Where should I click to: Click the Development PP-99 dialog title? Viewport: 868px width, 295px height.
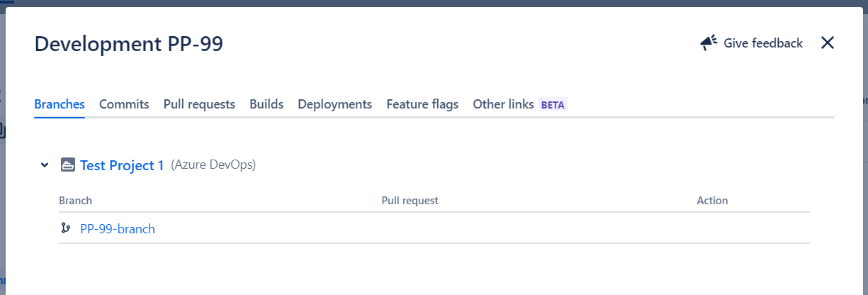[x=129, y=44]
